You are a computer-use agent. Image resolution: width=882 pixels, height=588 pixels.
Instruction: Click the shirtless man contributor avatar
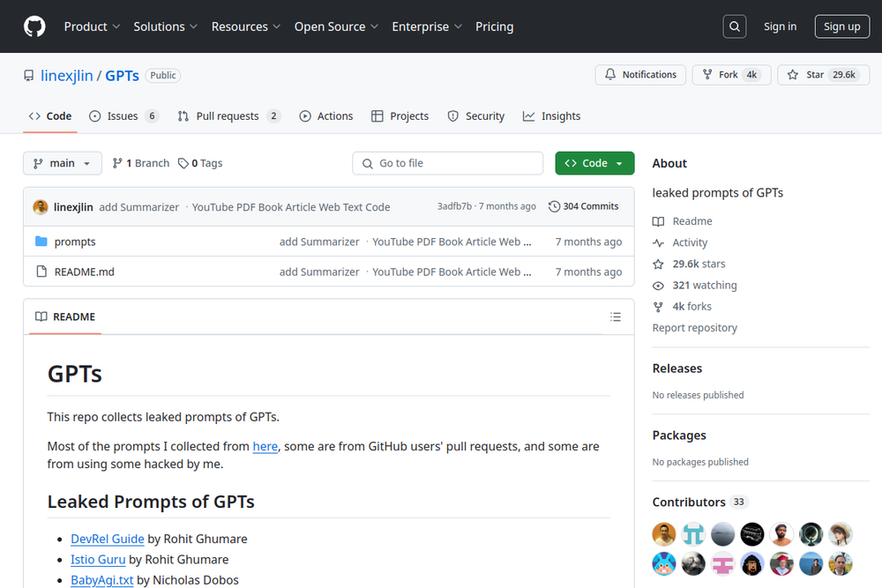click(x=781, y=534)
